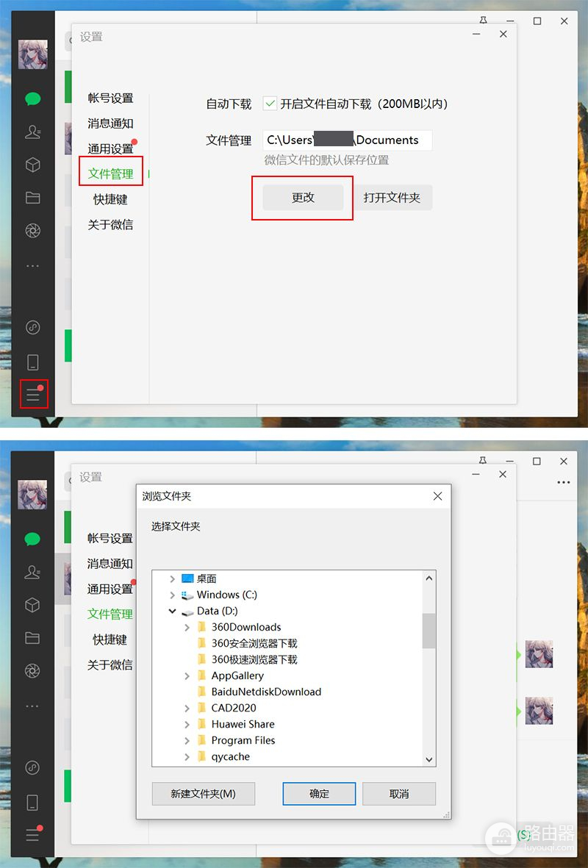Open hamburger menu icon in upper screenshot
Image resolution: width=588 pixels, height=868 pixels.
tap(33, 395)
